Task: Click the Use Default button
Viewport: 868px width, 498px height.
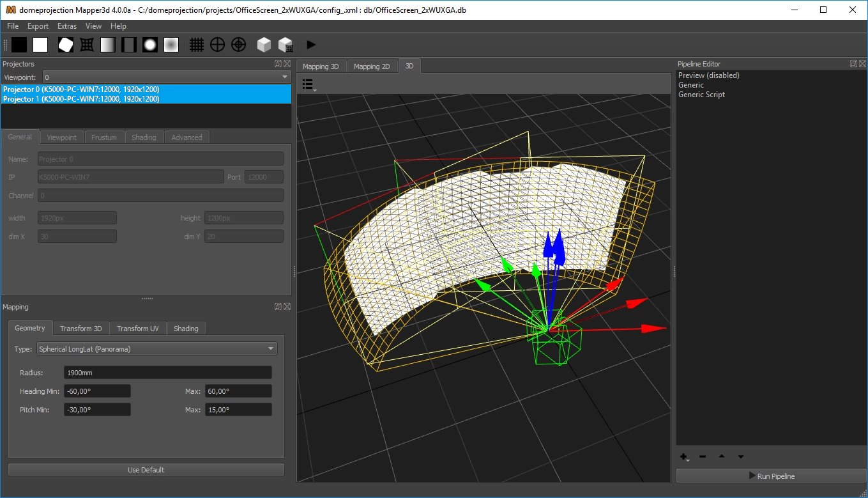Action: pos(146,469)
